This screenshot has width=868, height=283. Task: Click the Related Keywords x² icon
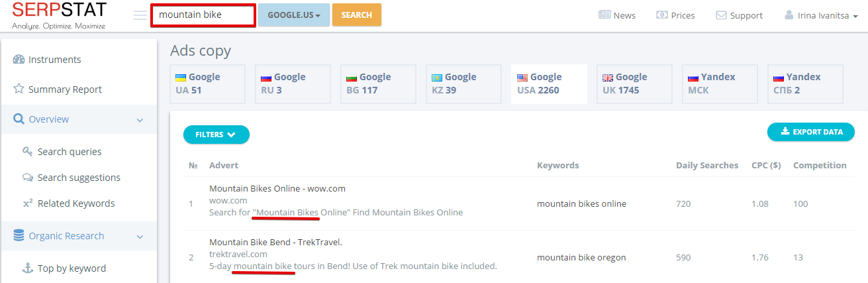click(x=27, y=203)
